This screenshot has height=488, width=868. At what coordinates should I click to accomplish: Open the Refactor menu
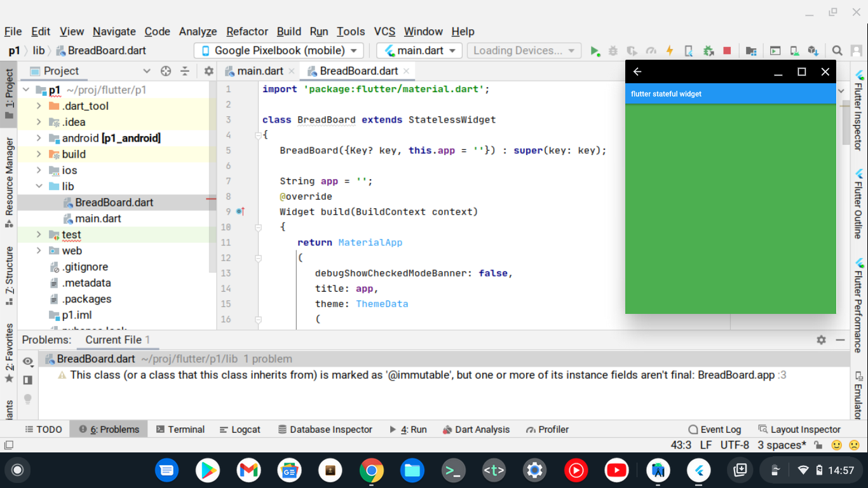click(247, 31)
